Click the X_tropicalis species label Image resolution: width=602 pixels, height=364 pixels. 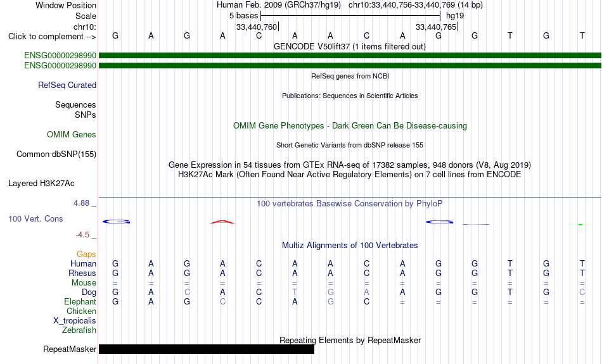(75, 321)
